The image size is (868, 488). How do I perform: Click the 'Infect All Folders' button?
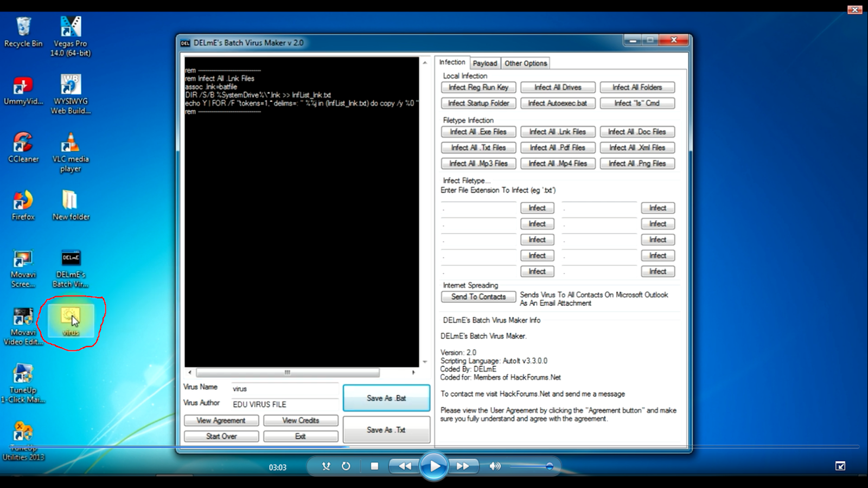click(637, 87)
